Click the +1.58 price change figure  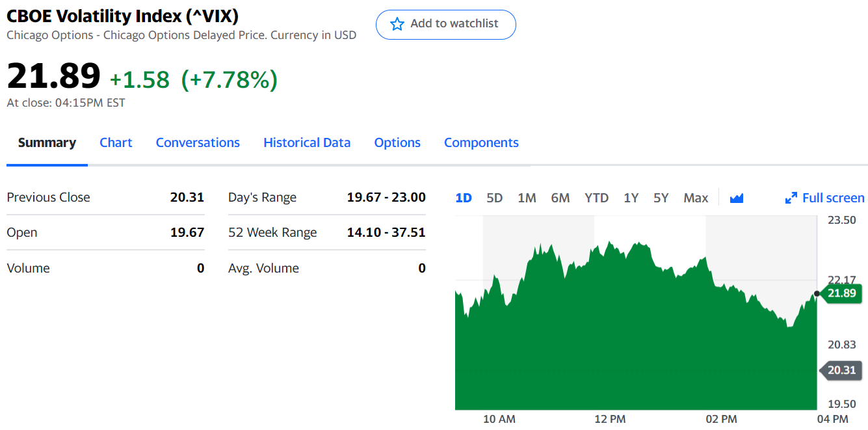point(139,79)
